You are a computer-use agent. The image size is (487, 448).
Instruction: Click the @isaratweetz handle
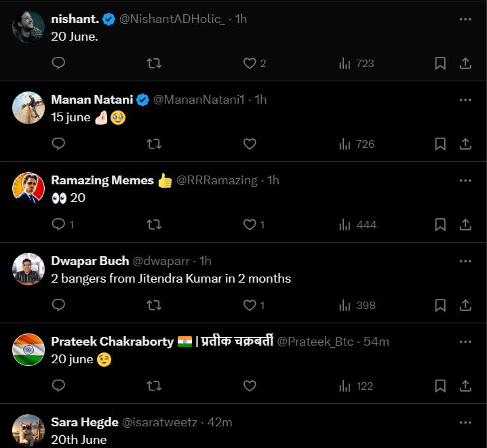tap(159, 422)
